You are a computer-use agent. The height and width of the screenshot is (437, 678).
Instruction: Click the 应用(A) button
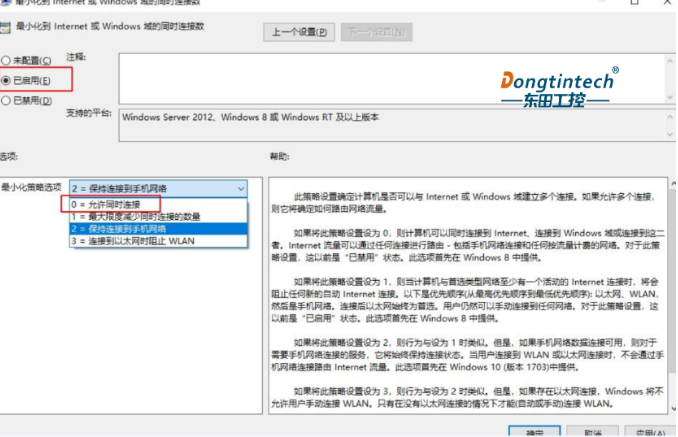[651, 431]
